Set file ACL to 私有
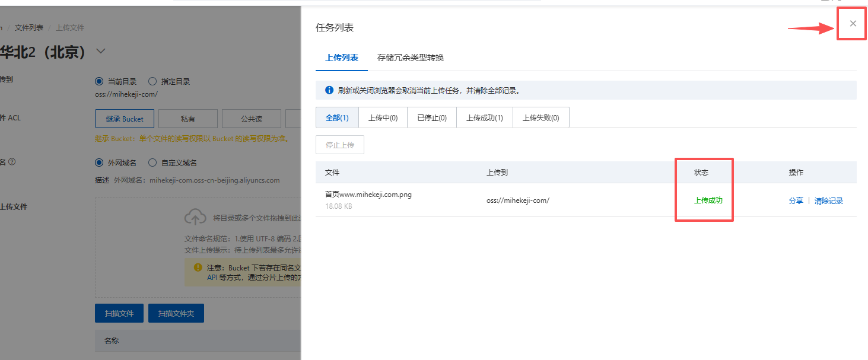Screen dimensions: 868x360 [187, 118]
